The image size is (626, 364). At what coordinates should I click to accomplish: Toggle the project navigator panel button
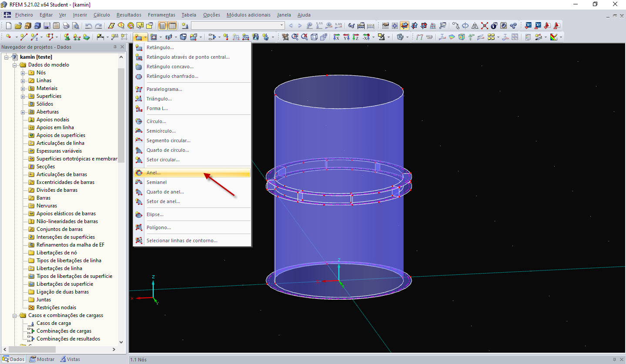[162, 26]
